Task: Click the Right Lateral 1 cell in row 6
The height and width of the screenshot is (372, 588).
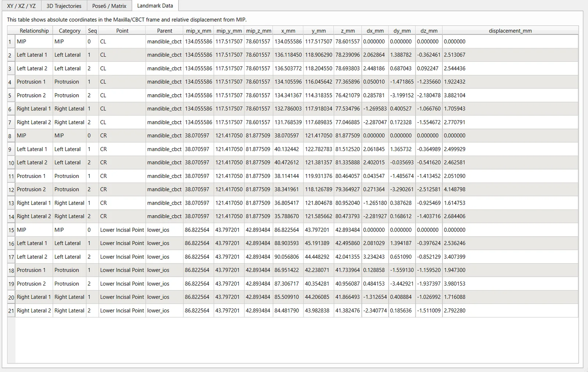Action: (x=34, y=108)
